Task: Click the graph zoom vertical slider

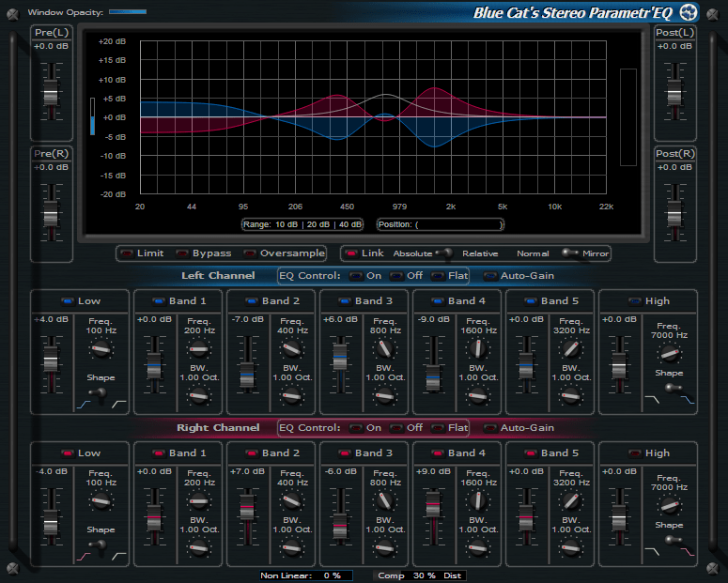Action: pos(92,116)
